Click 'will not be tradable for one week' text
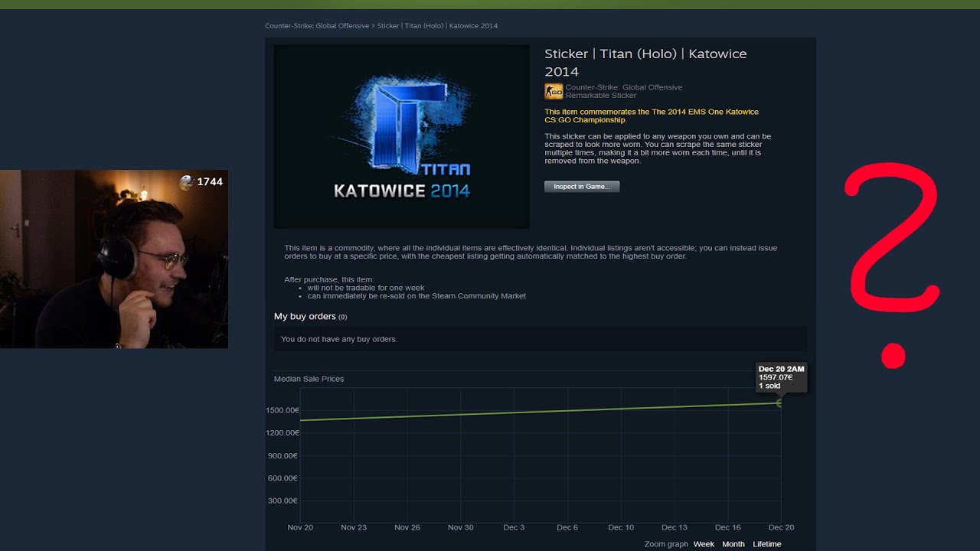This screenshot has width=980, height=551. [x=366, y=288]
